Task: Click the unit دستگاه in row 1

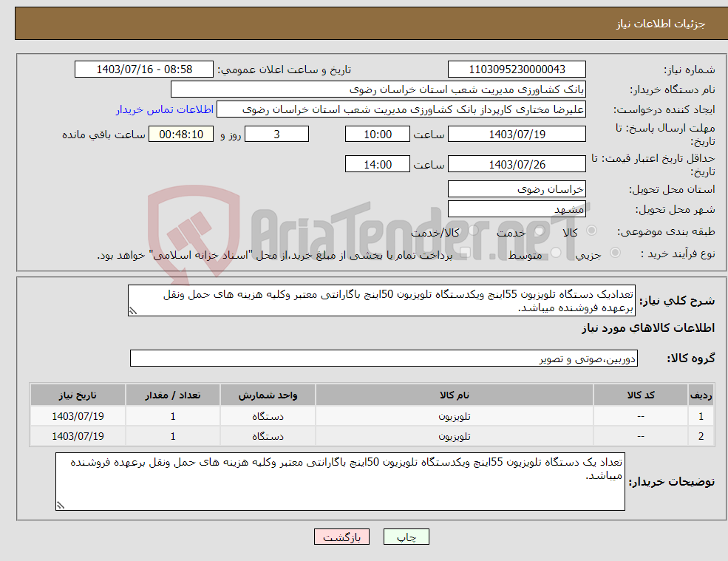Action: click(268, 417)
